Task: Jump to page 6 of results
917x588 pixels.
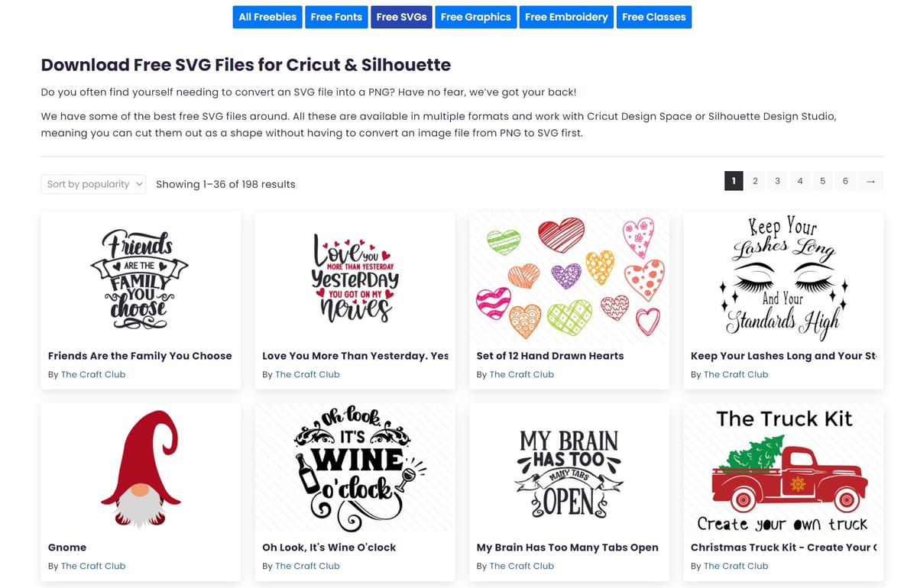Action: (845, 181)
